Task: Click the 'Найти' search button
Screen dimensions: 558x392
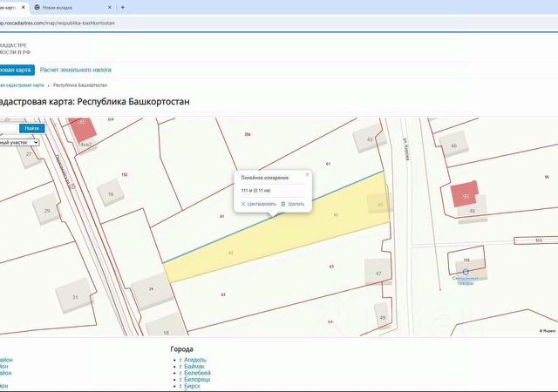Action: [32, 128]
